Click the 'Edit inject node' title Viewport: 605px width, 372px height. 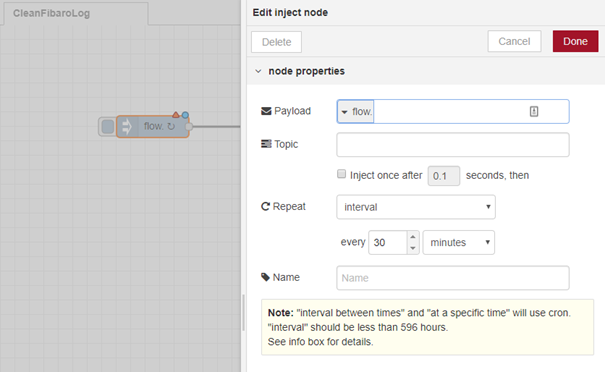[290, 13]
